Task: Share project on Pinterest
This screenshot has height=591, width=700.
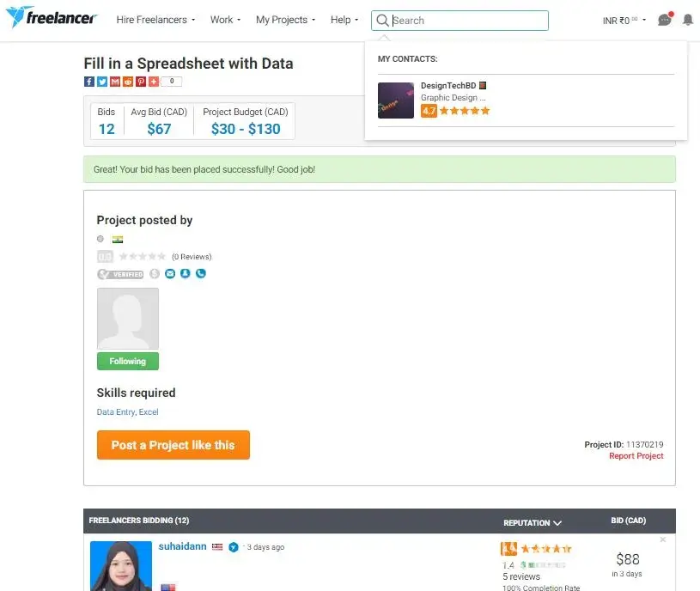Action: point(141,82)
